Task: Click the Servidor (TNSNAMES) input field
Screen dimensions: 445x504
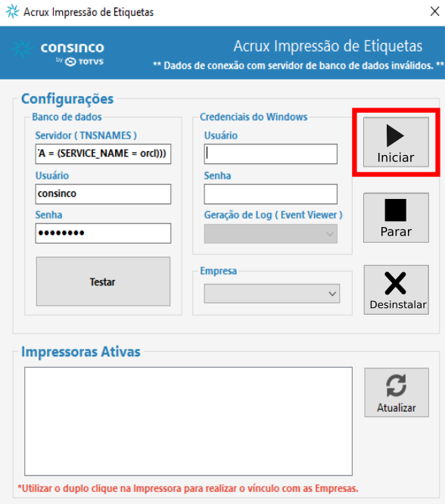Action: coord(103,154)
